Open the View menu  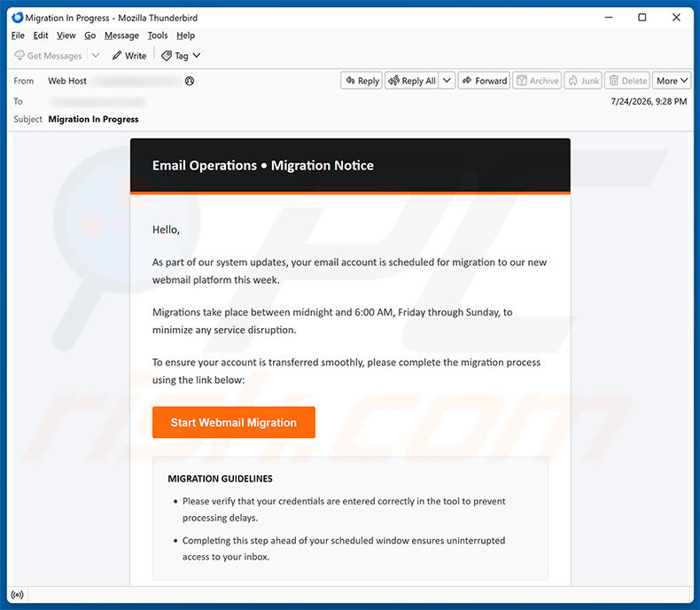66,35
